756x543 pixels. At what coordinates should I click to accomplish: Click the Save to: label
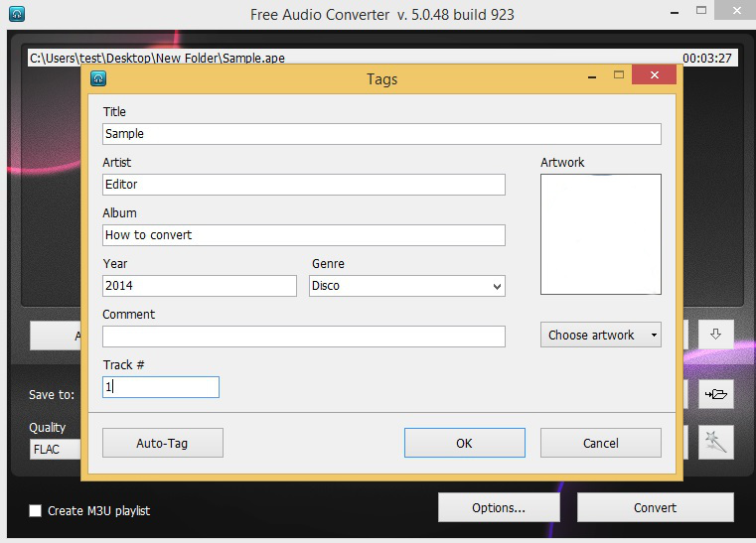pyautogui.click(x=52, y=395)
